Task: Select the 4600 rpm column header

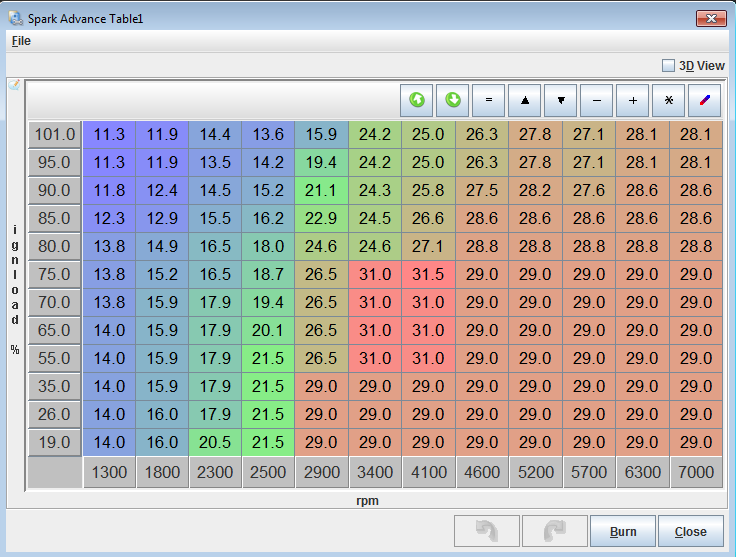Action: pos(482,472)
